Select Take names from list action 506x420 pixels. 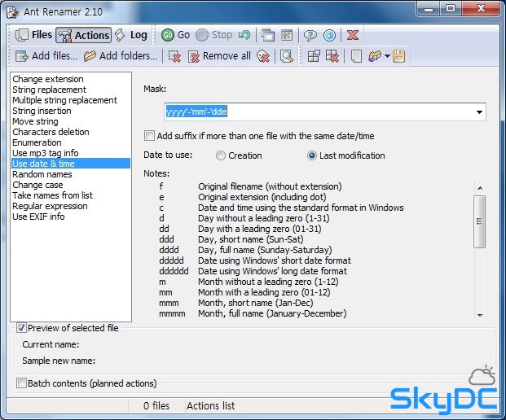tap(71, 195)
